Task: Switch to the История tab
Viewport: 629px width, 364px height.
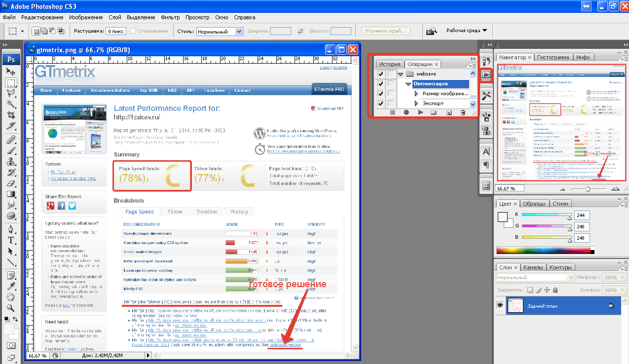Action: pos(390,64)
